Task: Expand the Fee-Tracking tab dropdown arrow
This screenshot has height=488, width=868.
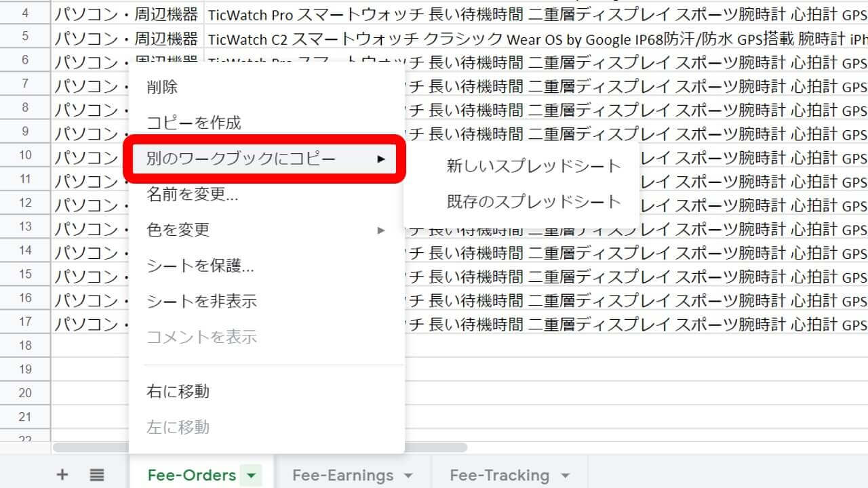Action: 565,476
